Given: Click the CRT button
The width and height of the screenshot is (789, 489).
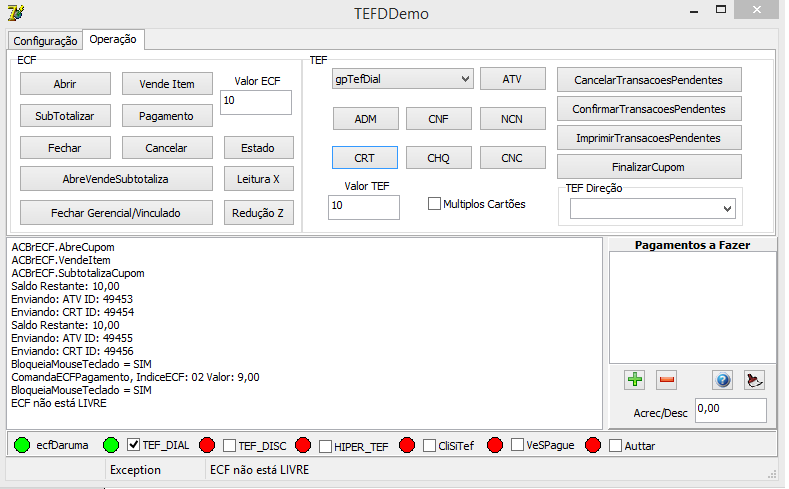Looking at the screenshot, I should [x=365, y=158].
